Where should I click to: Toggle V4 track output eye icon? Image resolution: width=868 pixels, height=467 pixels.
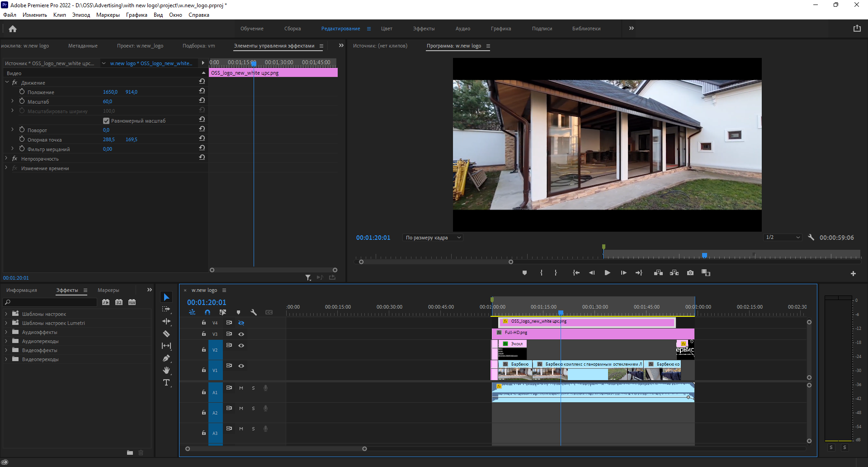[x=241, y=323]
